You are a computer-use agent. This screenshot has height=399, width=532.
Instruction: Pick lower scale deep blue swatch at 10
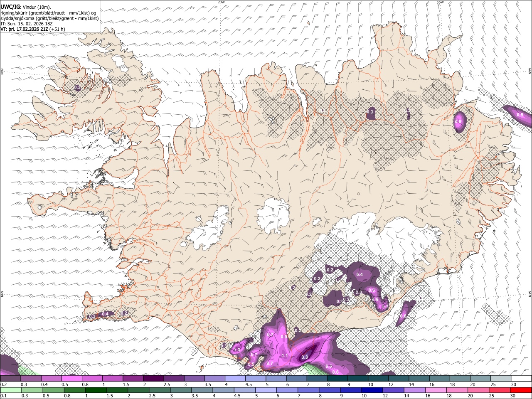[371, 390]
